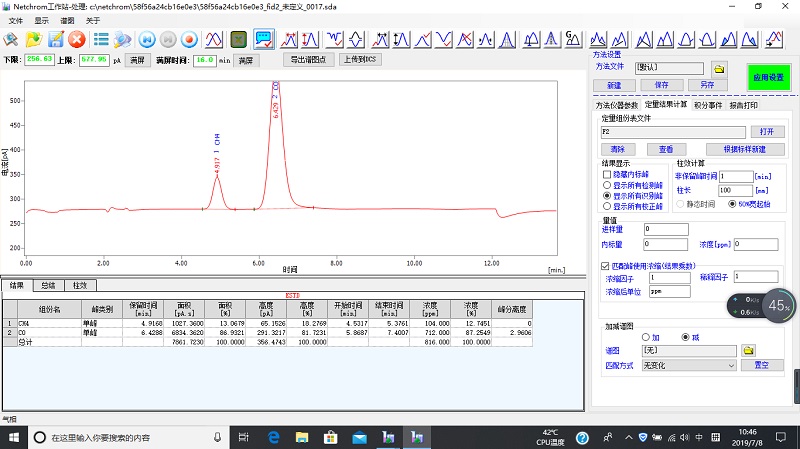The width and height of the screenshot is (800, 449).
Task: Open File Explorer from the taskbar
Action: [x=302, y=437]
